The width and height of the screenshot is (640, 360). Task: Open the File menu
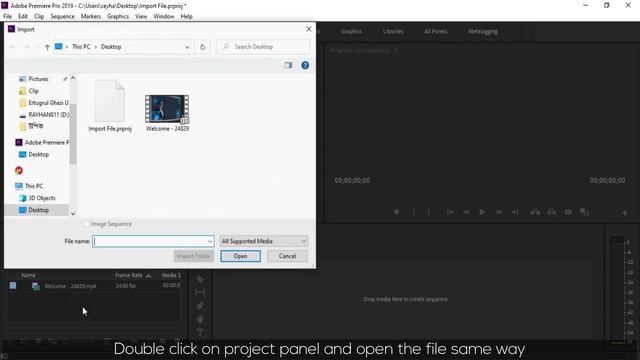click(x=7, y=16)
